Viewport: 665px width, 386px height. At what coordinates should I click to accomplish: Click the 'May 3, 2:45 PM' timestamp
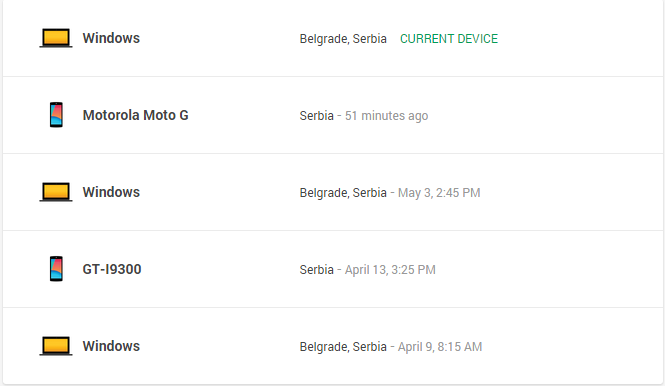click(x=439, y=193)
